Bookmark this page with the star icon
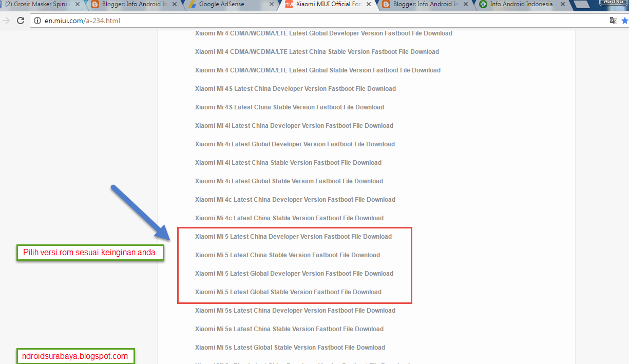The height and width of the screenshot is (364, 629). click(x=625, y=21)
